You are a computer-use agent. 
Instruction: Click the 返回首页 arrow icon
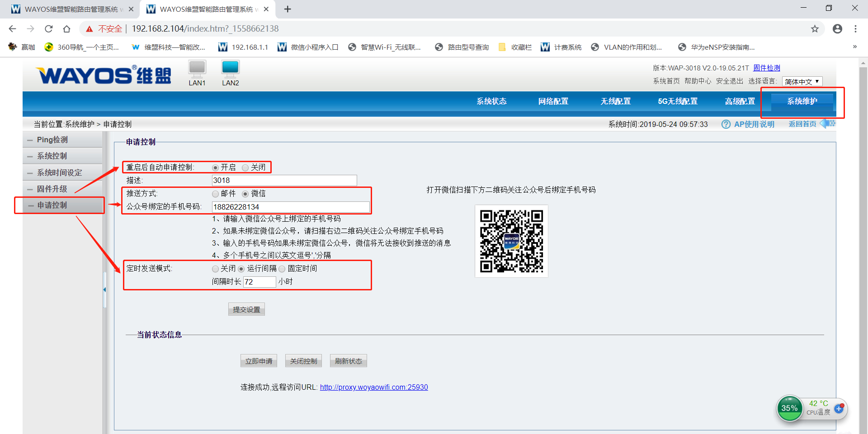coord(828,123)
